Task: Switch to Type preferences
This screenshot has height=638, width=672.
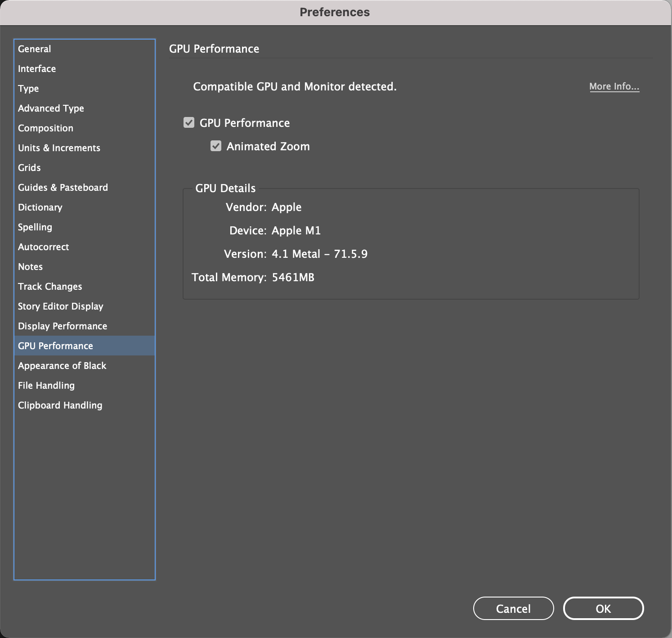Action: [x=28, y=89]
